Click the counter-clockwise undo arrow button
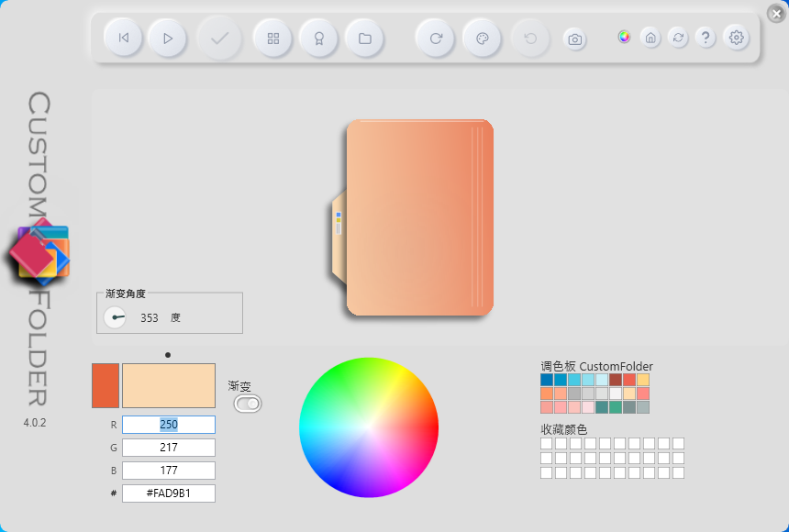The image size is (789, 532). pyautogui.click(x=530, y=39)
